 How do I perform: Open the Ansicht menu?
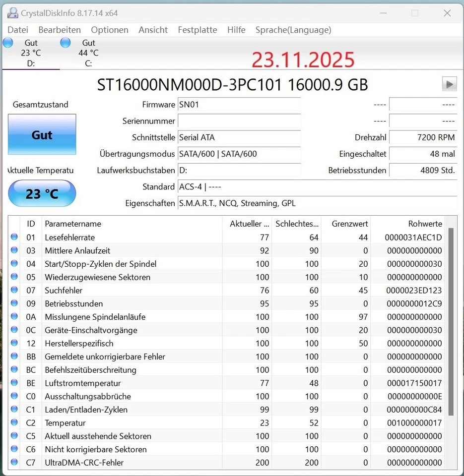coord(153,30)
